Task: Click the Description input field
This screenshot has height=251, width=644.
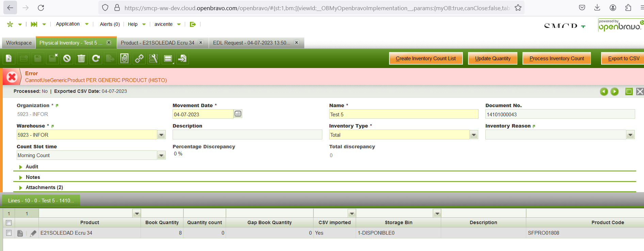Action: pos(247,135)
